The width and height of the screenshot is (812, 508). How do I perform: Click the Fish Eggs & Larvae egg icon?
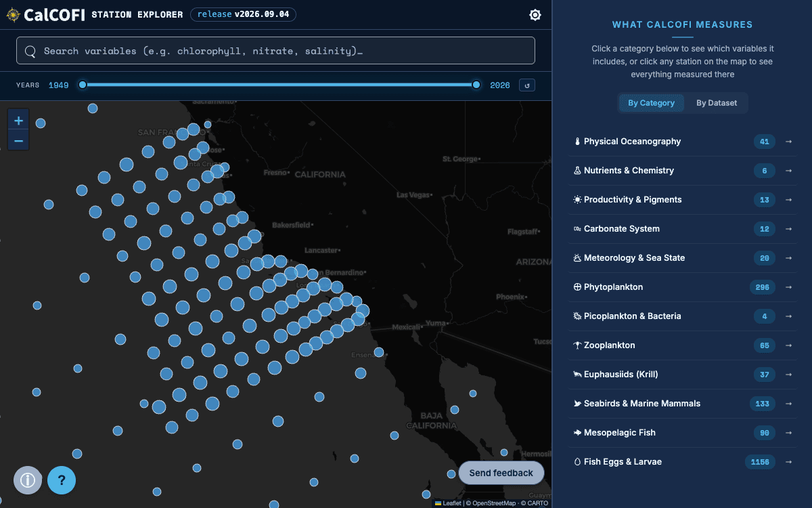pos(577,462)
